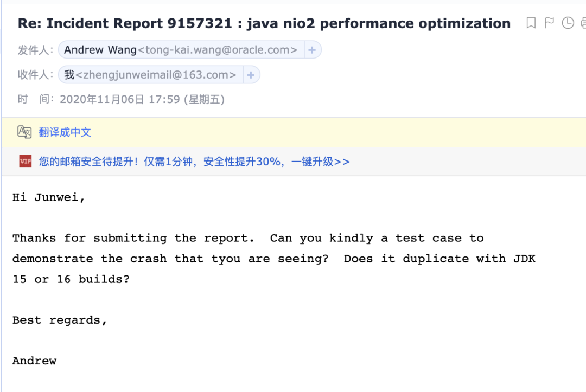This screenshot has height=392, width=586.
Task: Click the Andrew signature text
Action: coord(34,361)
